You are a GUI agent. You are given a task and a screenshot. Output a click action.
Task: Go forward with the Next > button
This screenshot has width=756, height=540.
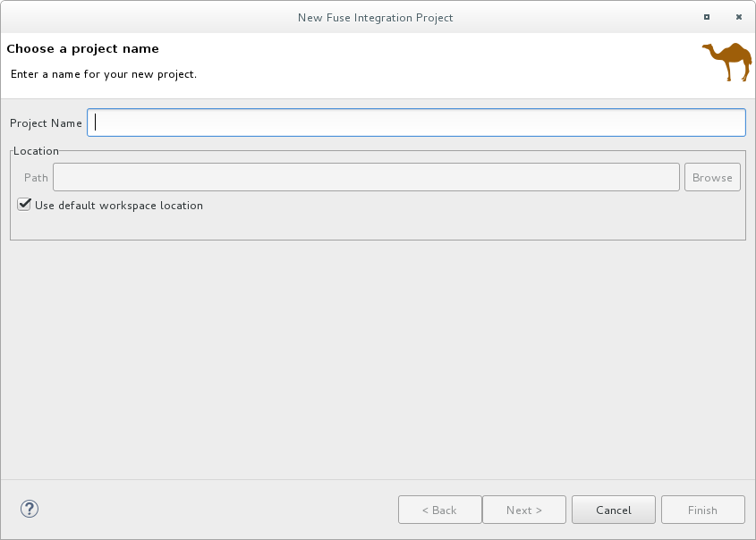[x=523, y=510]
